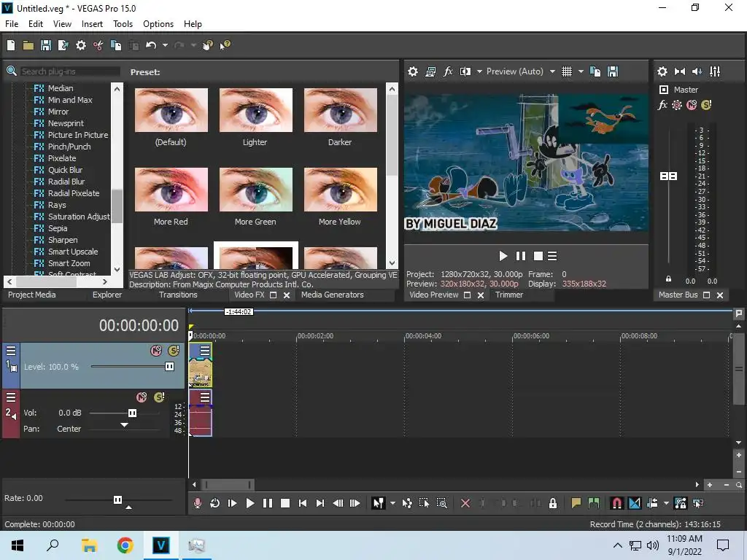Click the Copy icon in main toolbar
Screen dimensions: 747x560
116,45
